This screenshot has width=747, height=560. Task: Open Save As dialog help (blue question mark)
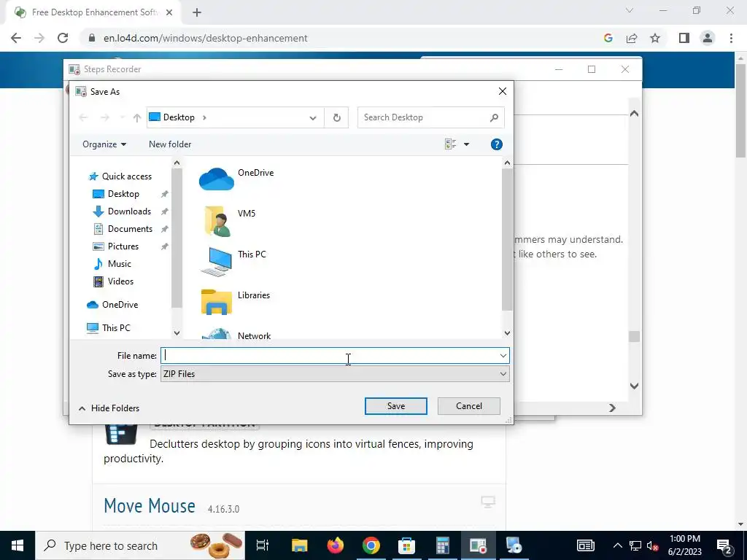(x=496, y=144)
